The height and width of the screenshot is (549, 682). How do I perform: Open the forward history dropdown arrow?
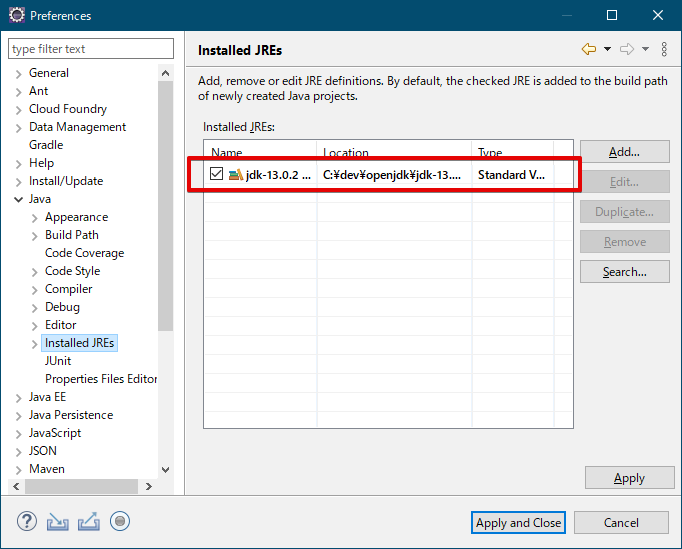(645, 49)
